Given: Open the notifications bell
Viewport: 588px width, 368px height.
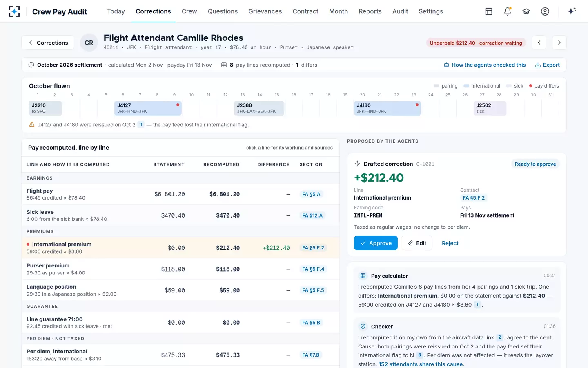Looking at the screenshot, I should 508,11.
